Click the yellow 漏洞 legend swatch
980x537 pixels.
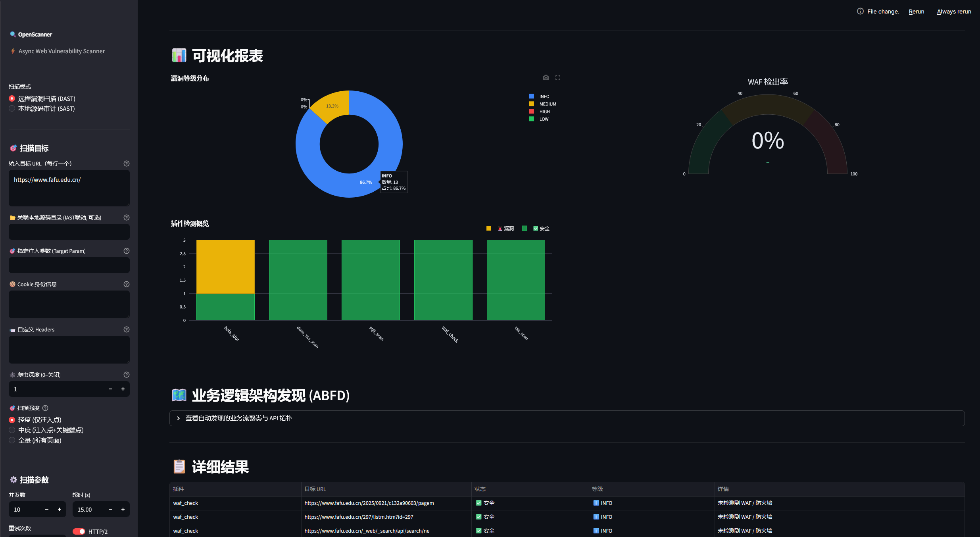(x=488, y=228)
